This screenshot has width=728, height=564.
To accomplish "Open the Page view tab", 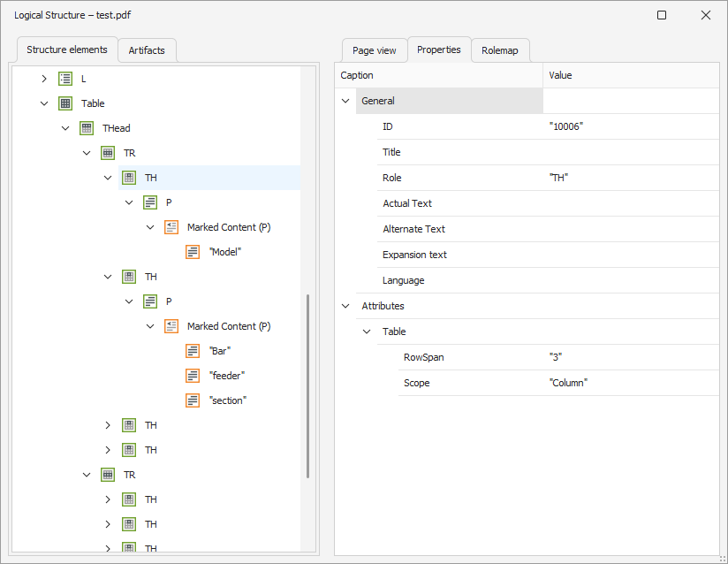I will click(x=375, y=50).
